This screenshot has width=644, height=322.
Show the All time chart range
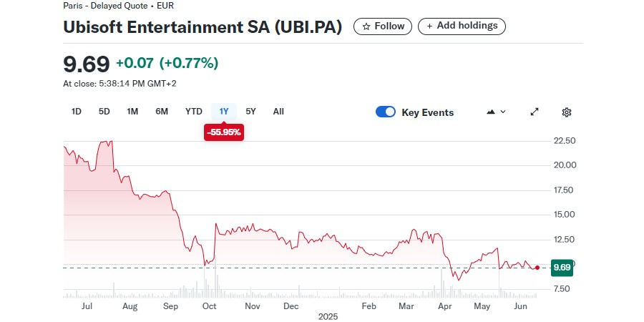point(278,112)
